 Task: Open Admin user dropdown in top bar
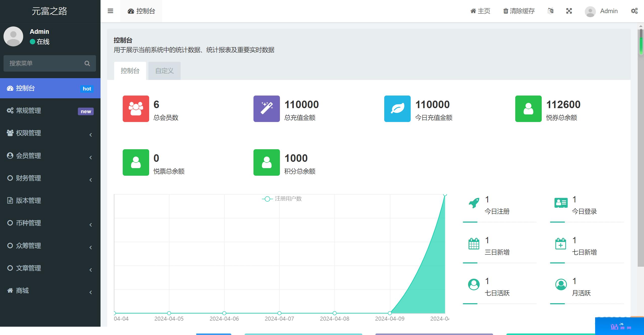(x=601, y=11)
